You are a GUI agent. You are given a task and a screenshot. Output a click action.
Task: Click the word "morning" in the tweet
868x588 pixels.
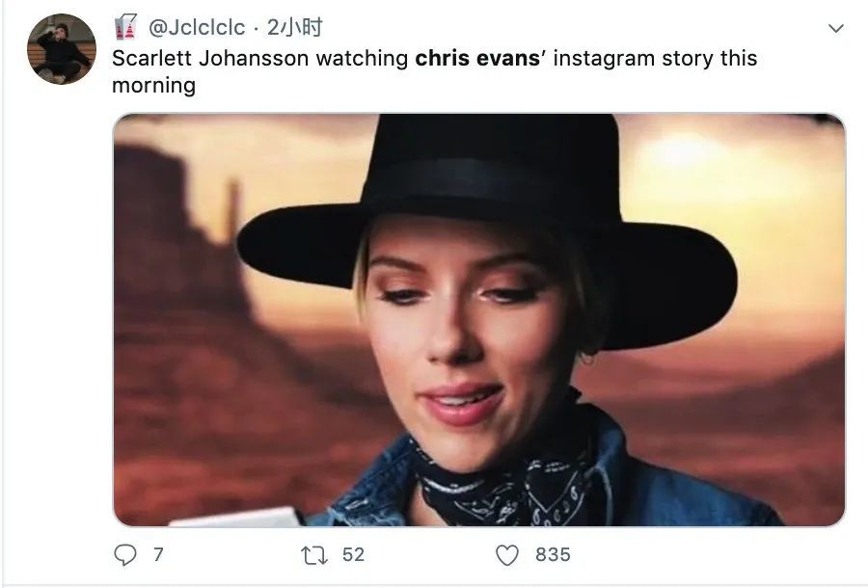click(x=153, y=85)
